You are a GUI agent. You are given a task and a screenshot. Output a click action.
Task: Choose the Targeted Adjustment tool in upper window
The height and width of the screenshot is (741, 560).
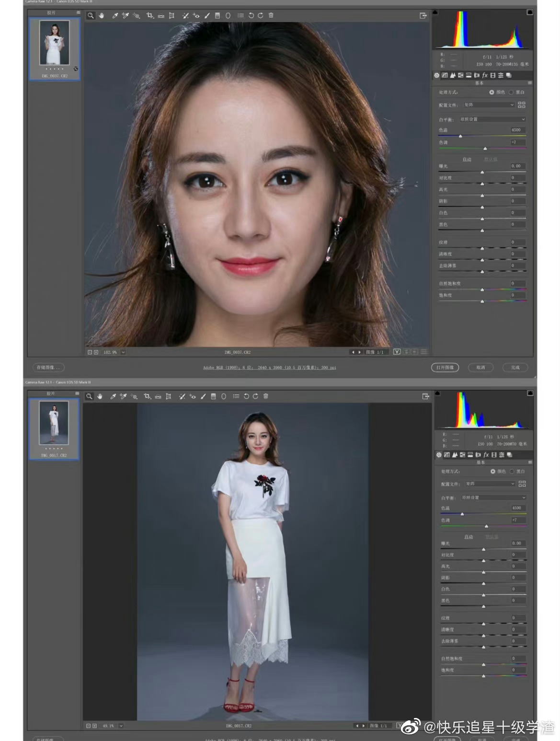(x=137, y=16)
